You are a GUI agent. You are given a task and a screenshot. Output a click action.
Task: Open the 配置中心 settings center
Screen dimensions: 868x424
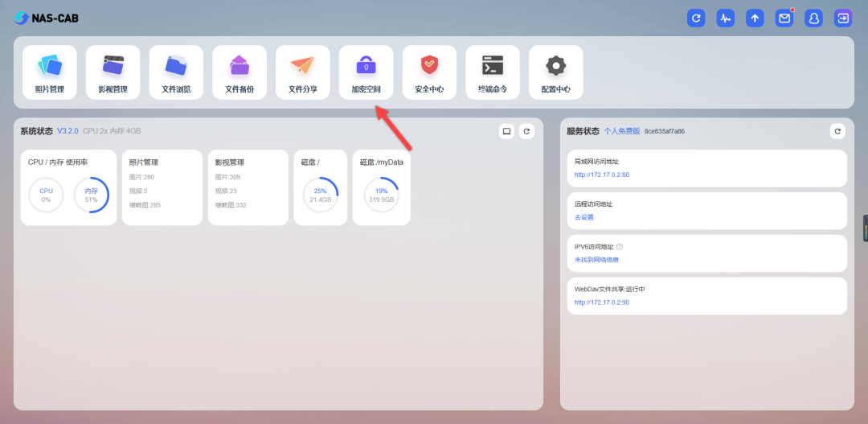[556, 72]
